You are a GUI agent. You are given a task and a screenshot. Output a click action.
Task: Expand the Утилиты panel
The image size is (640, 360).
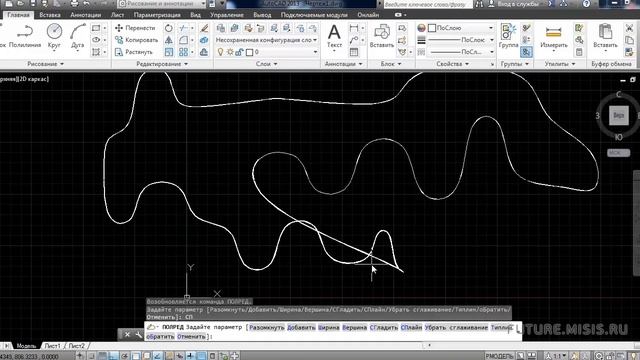pos(560,64)
